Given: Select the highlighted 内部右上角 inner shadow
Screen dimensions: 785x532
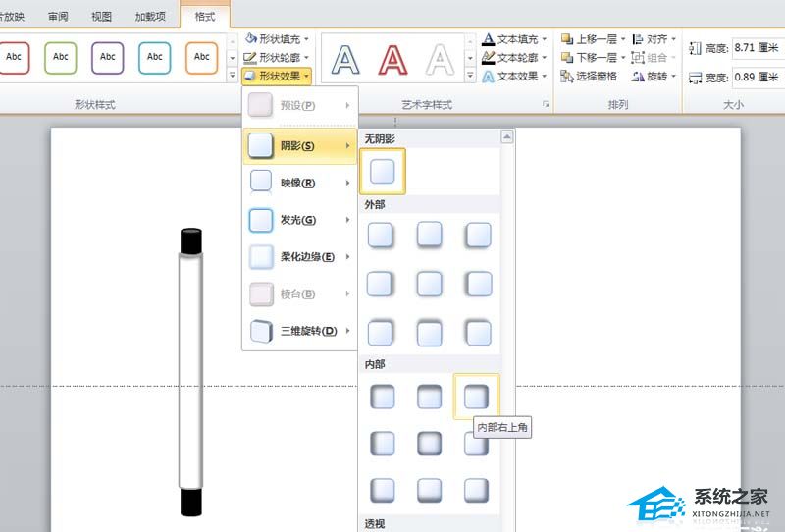Looking at the screenshot, I should click(476, 397).
